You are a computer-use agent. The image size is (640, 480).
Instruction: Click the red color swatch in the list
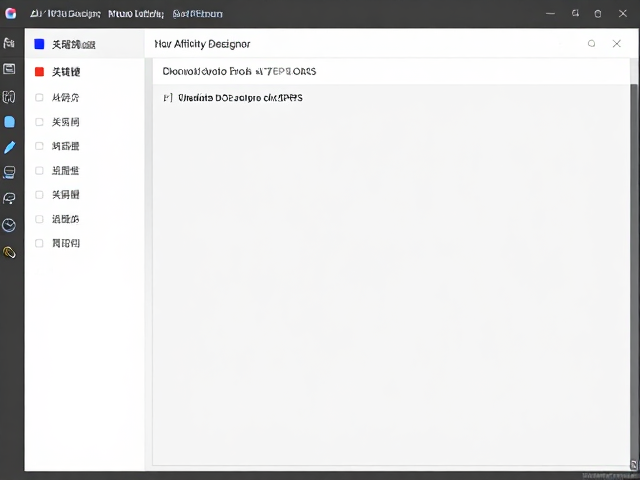click(39, 72)
